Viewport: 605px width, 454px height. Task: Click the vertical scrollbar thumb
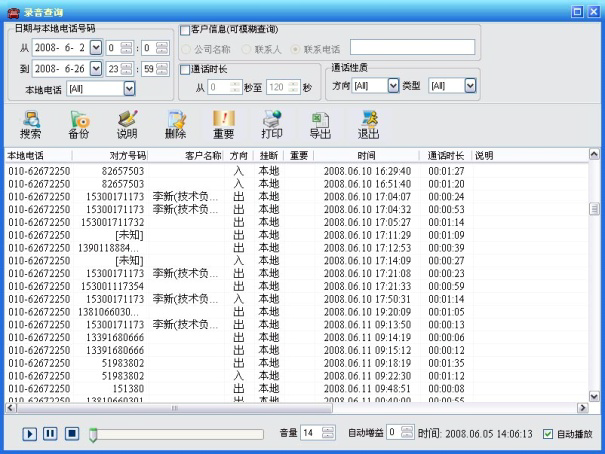[594, 209]
